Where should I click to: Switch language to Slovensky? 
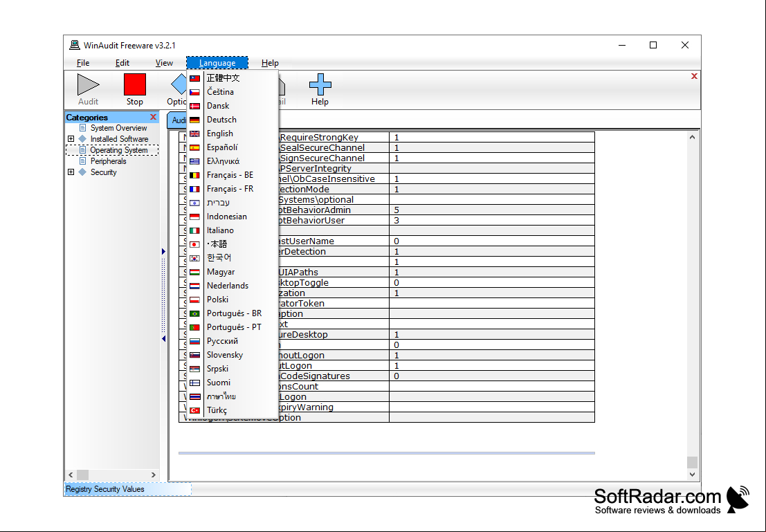232,355
